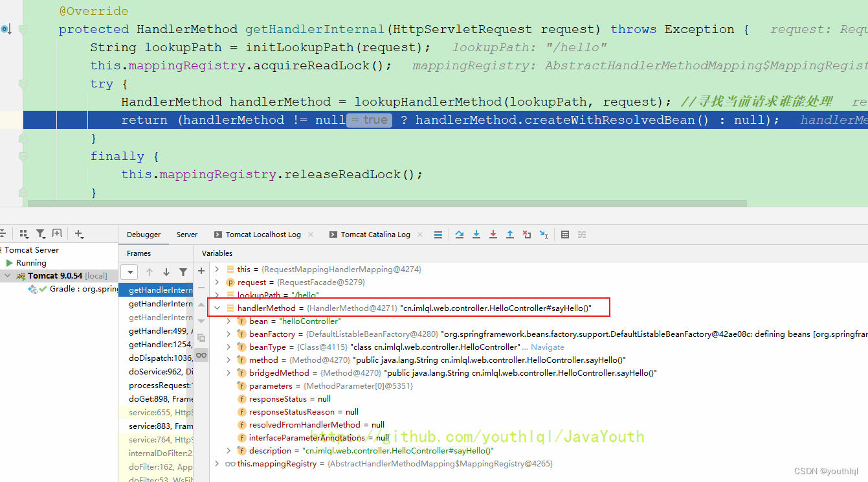Switch to the Server tab
The width and height of the screenshot is (868, 482).
pos(187,235)
